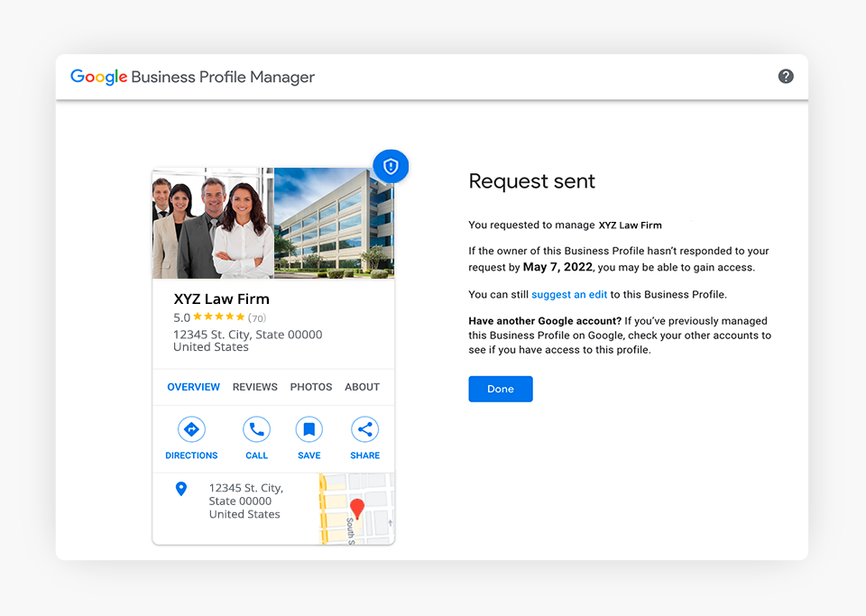Open the team photo of lawyers
This screenshot has height=616, width=866.
click(213, 224)
